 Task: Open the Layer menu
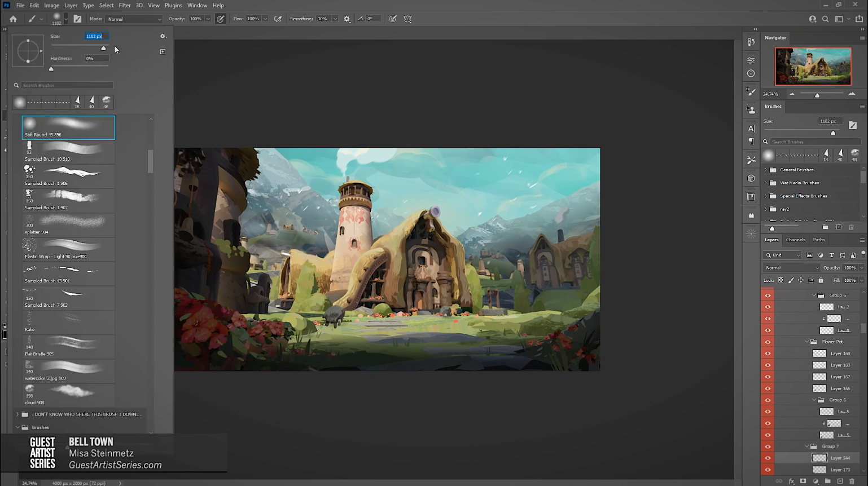click(x=71, y=5)
